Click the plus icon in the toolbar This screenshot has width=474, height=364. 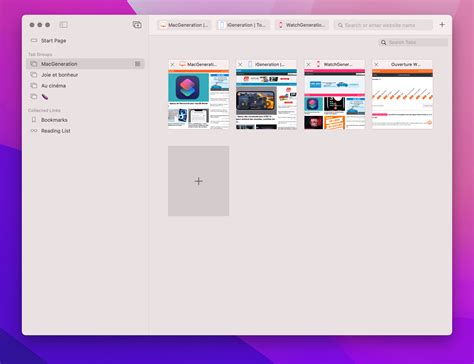pyautogui.click(x=442, y=25)
